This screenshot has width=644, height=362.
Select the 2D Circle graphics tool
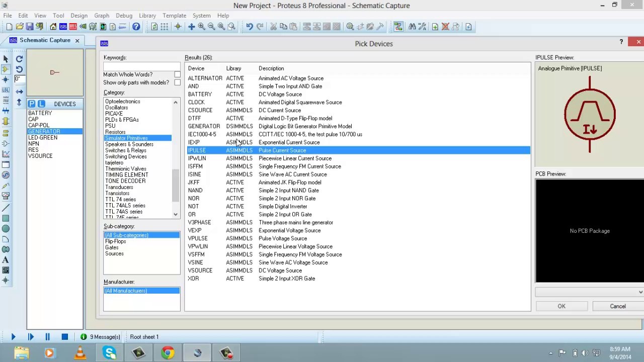click(6, 229)
